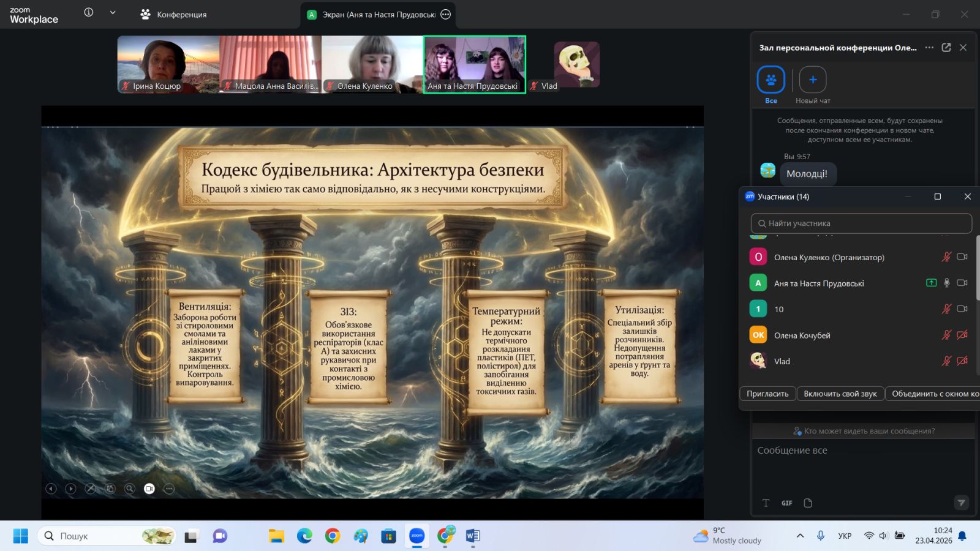Toggle Vlad's muted microphone icon
This screenshot has width=980, height=551.
pyautogui.click(x=946, y=361)
